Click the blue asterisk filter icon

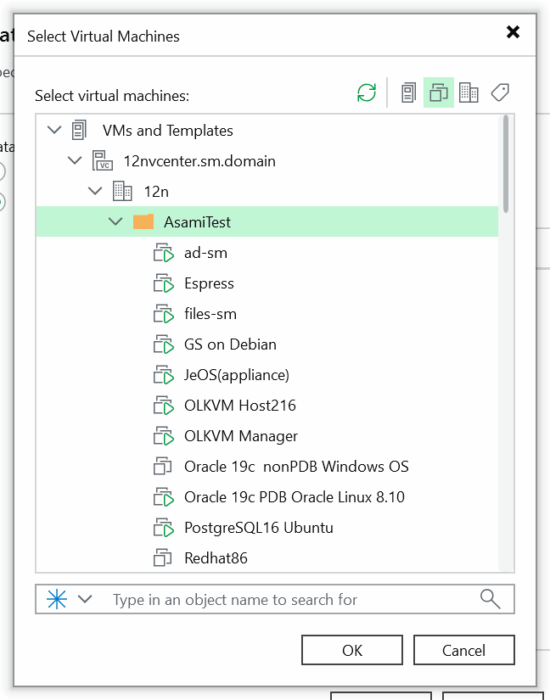57,599
